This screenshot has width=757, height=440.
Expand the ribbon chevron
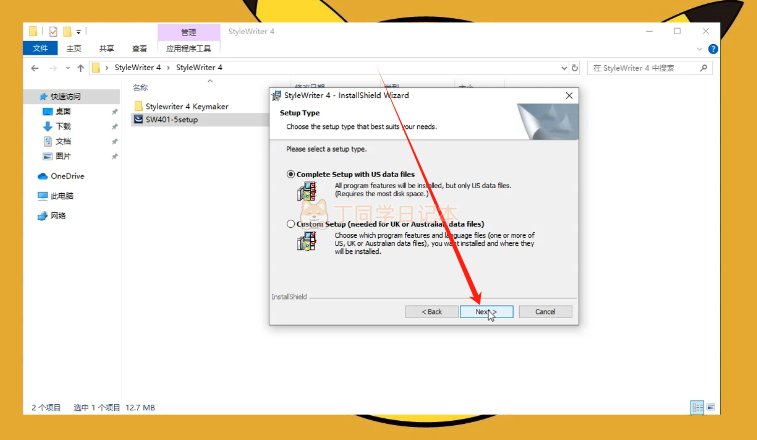click(x=699, y=49)
